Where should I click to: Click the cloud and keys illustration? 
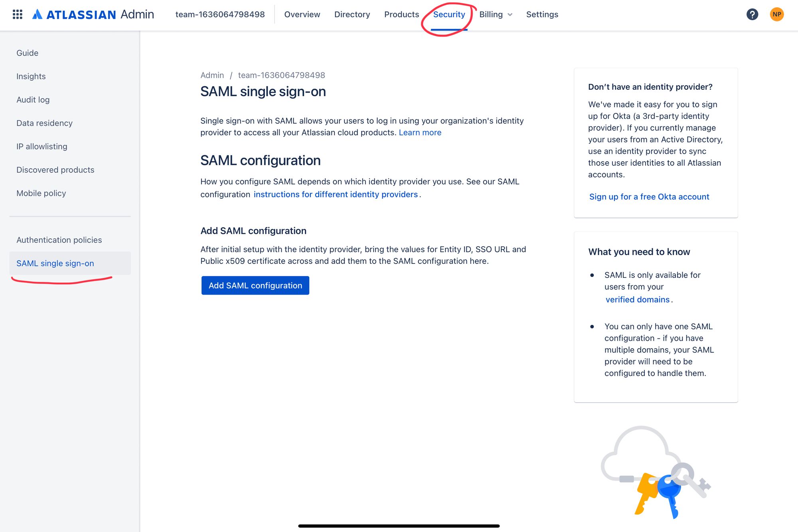[656, 472]
